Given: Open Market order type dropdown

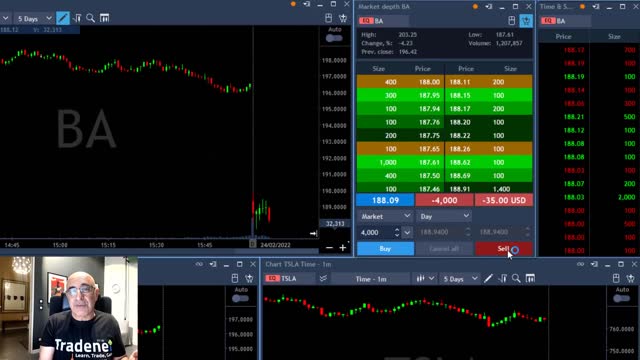Looking at the screenshot, I should point(385,216).
